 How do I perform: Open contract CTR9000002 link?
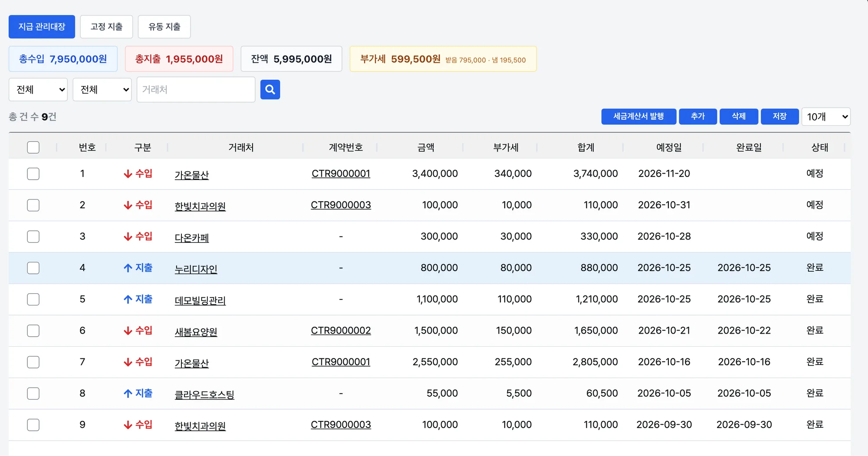(341, 331)
